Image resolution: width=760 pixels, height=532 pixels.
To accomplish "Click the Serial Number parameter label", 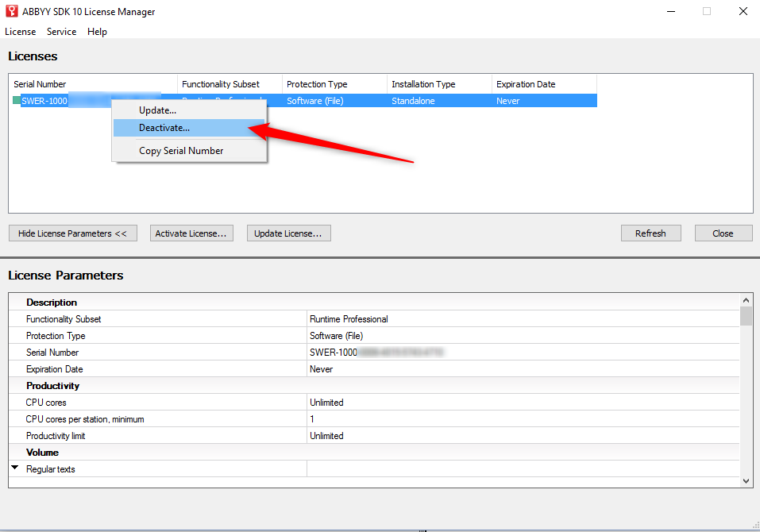I will pos(52,353).
